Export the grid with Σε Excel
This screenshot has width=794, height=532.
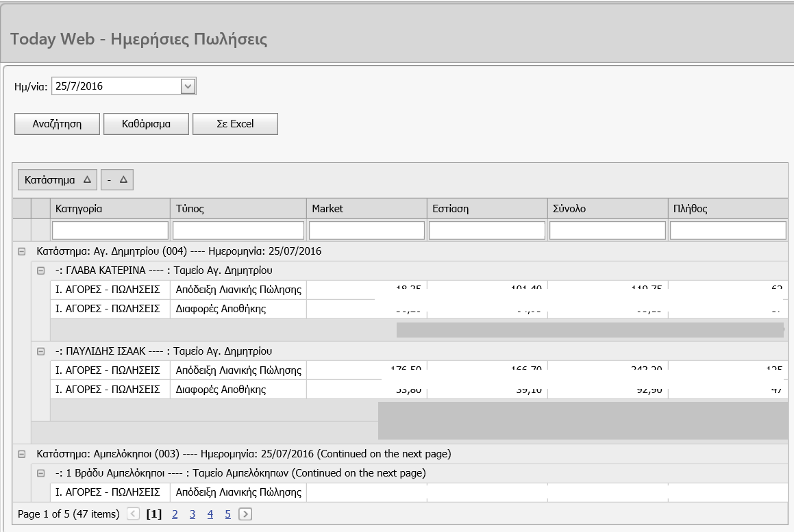click(x=235, y=124)
